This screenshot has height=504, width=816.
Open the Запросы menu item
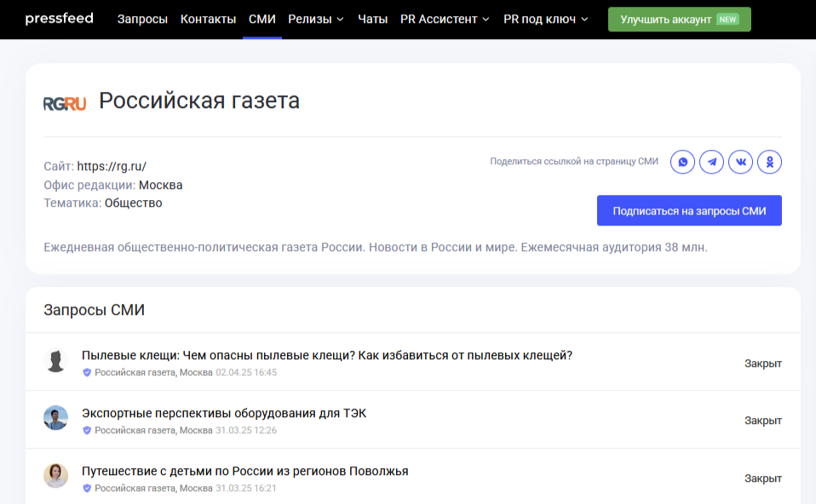click(x=142, y=20)
